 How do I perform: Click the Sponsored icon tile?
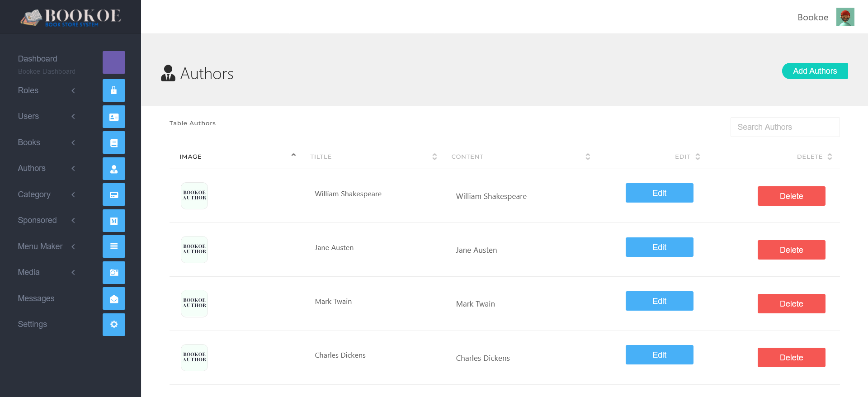pyautogui.click(x=114, y=221)
